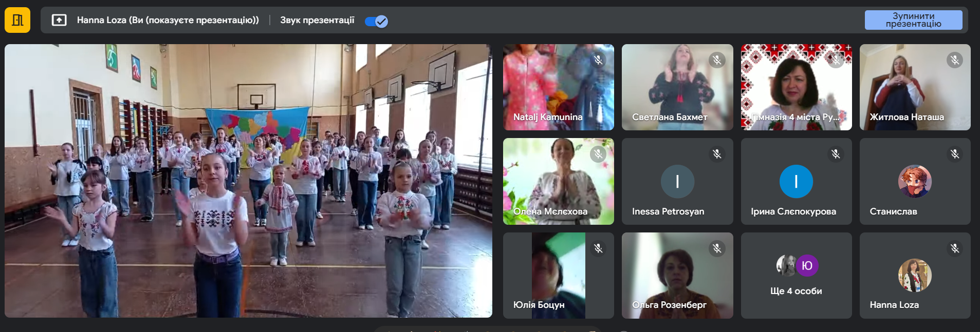Click the yellow Meet door icon
Screen dimensions: 980x332
pos(17,21)
